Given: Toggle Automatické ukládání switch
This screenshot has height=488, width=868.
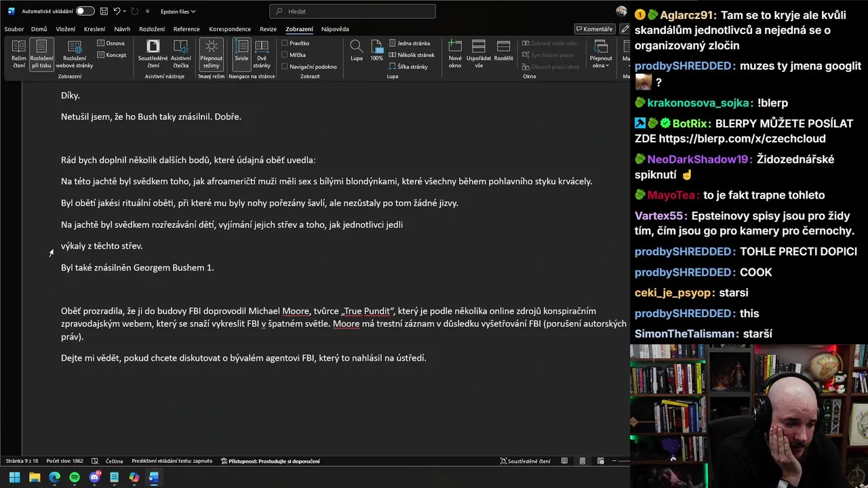Looking at the screenshot, I should 85,12.
